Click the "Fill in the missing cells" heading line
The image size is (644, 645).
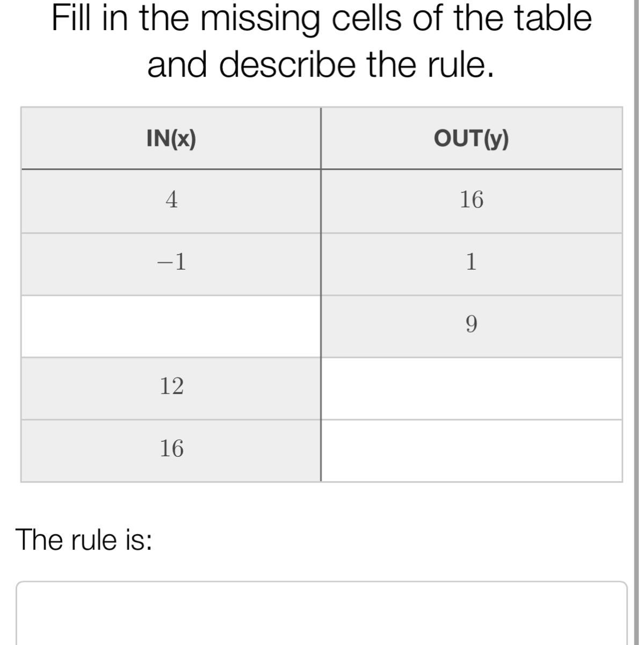tap(322, 19)
